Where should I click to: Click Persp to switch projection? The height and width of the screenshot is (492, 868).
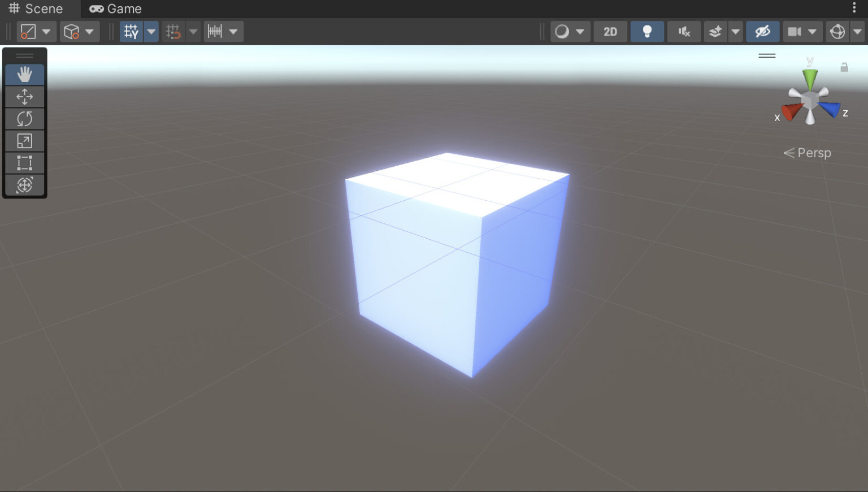point(814,153)
